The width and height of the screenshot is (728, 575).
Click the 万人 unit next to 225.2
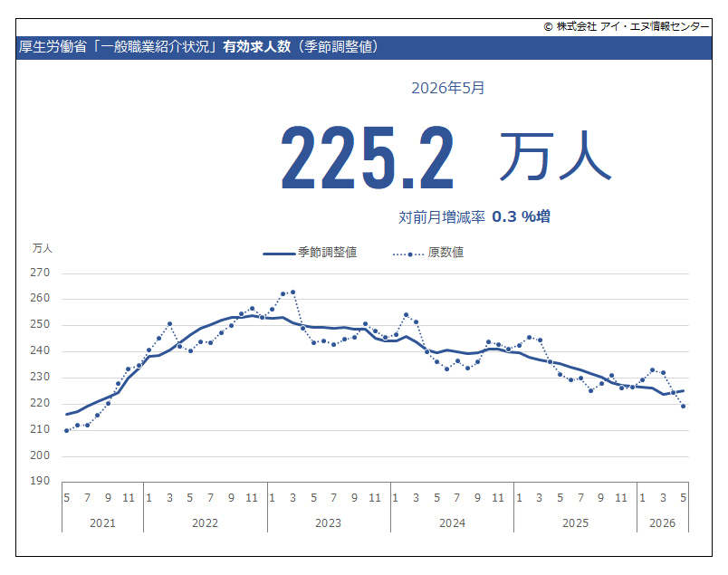click(555, 156)
